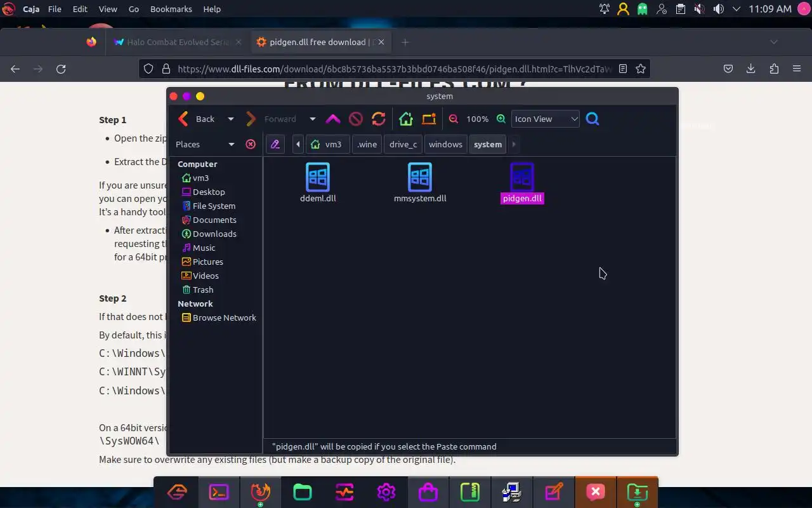This screenshot has height=508, width=812.
Task: Select .wine path bar button
Action: tap(367, 144)
